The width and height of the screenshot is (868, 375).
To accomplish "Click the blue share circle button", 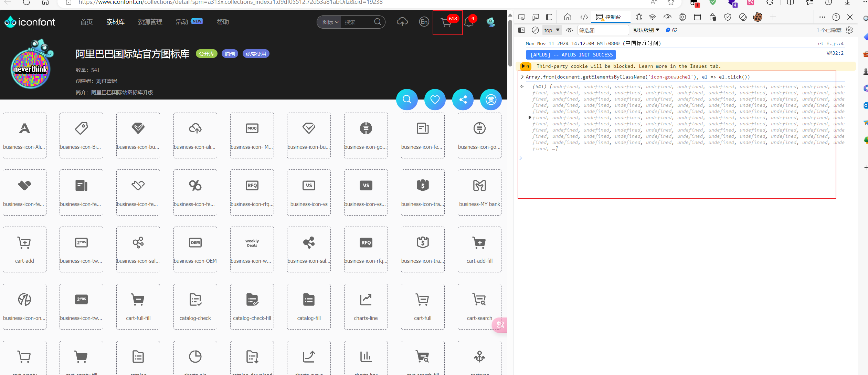I will click(463, 100).
